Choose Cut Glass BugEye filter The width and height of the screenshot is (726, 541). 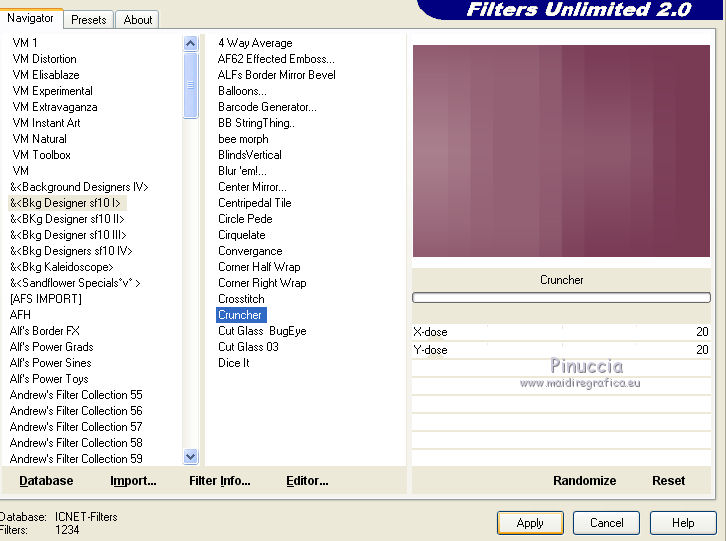click(262, 331)
